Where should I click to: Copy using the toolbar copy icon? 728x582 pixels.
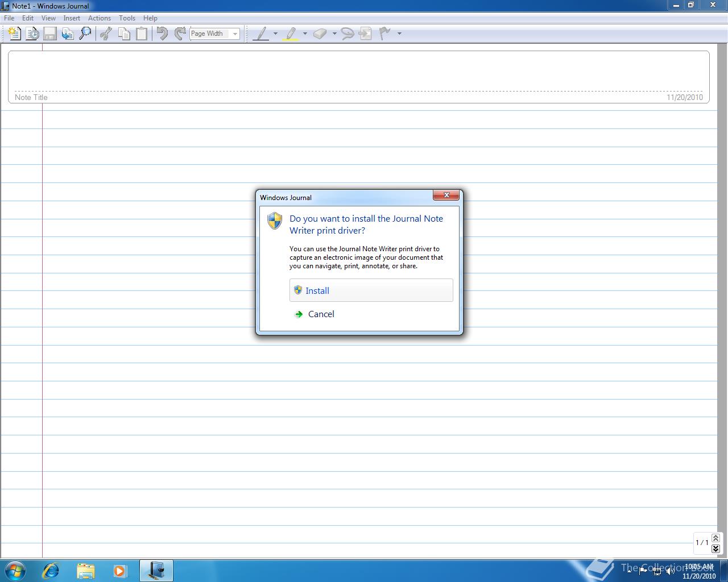point(123,34)
